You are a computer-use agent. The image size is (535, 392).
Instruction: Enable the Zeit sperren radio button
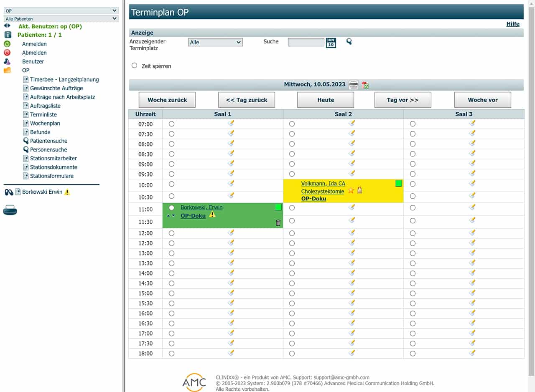click(x=135, y=66)
